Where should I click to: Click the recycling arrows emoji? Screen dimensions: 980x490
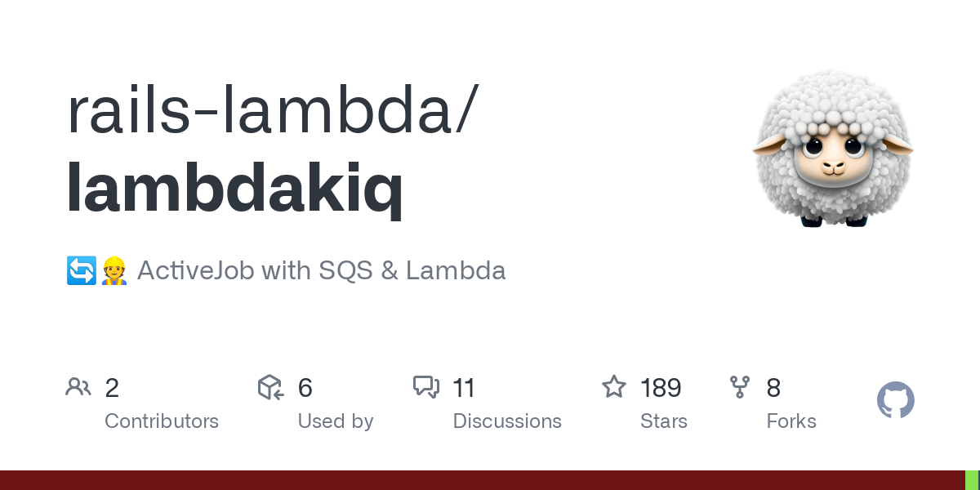[x=81, y=270]
